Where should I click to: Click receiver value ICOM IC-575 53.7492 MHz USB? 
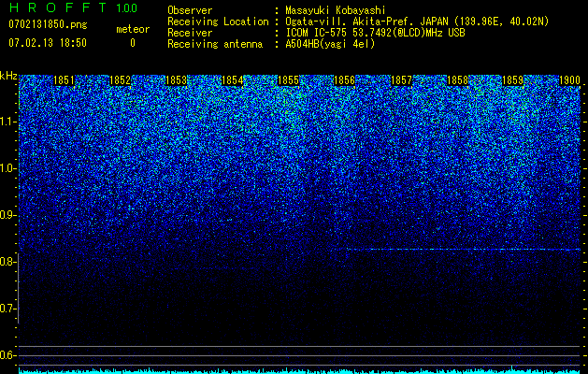[x=375, y=33]
